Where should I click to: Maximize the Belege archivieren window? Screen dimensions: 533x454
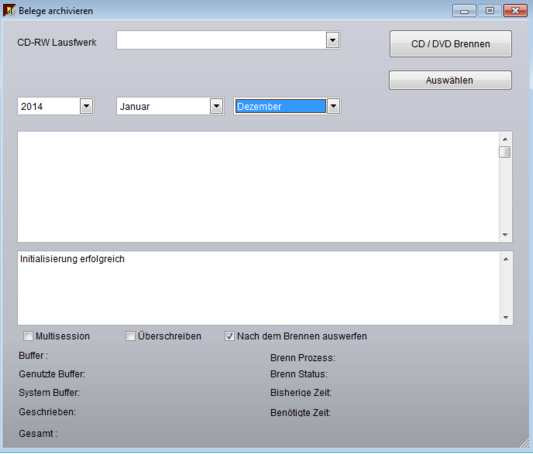(x=489, y=11)
